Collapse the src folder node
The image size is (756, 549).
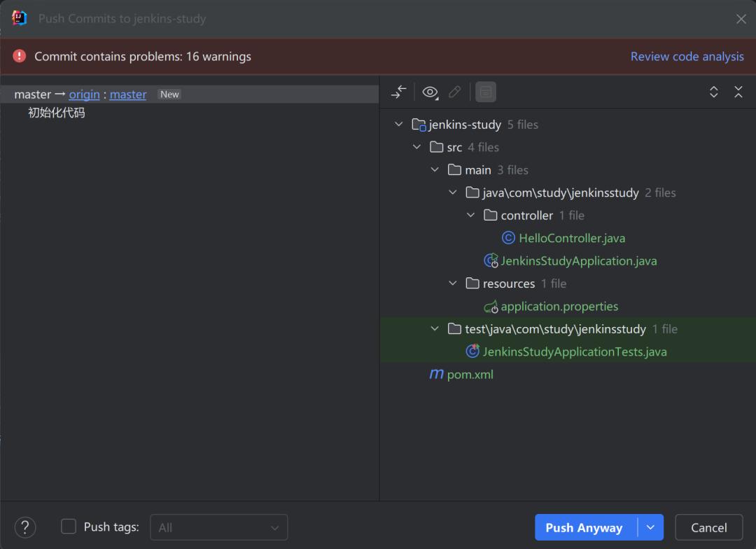(417, 147)
